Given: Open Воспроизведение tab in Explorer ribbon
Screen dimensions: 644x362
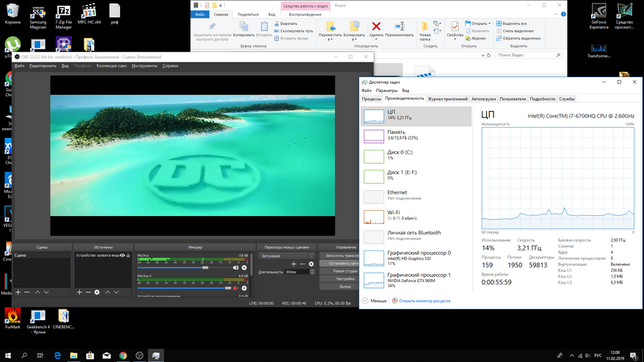Looking at the screenshot, I should pyautogui.click(x=305, y=15).
